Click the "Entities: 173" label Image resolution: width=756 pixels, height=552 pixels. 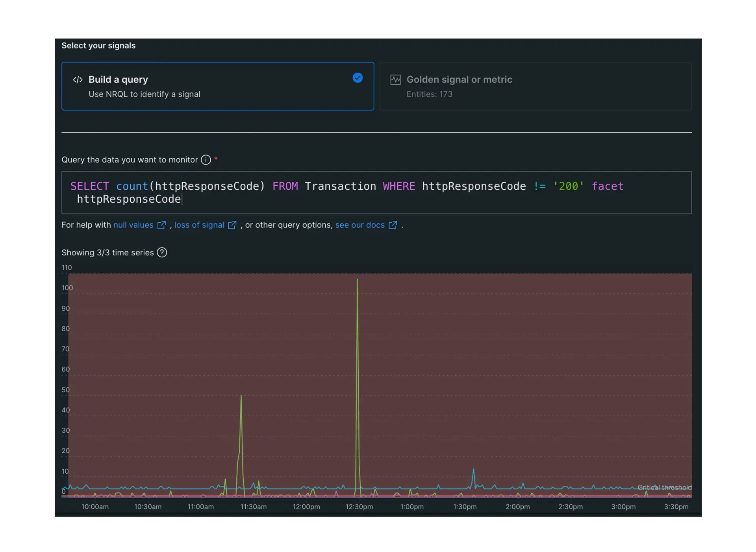tap(429, 94)
